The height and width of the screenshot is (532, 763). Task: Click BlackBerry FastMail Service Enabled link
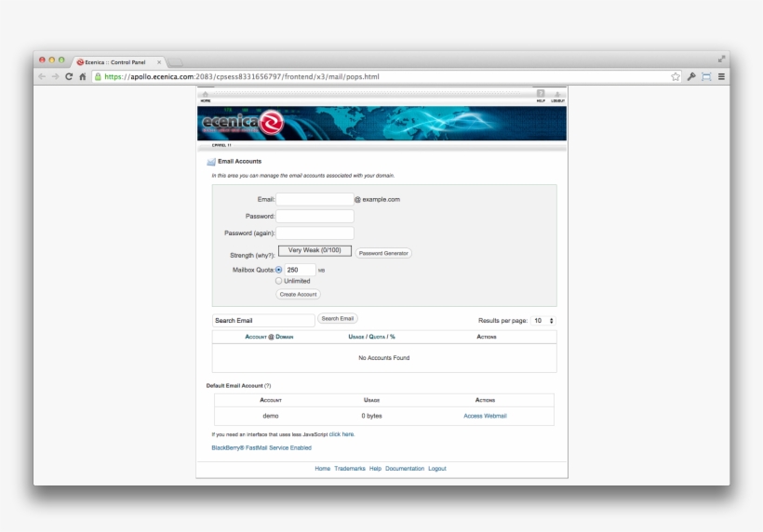261,448
